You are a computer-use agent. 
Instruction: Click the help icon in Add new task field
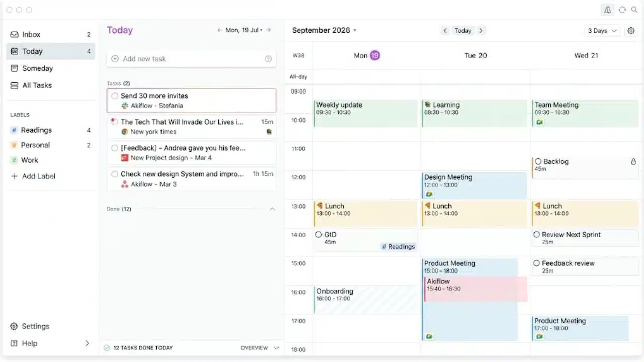pos(268,59)
